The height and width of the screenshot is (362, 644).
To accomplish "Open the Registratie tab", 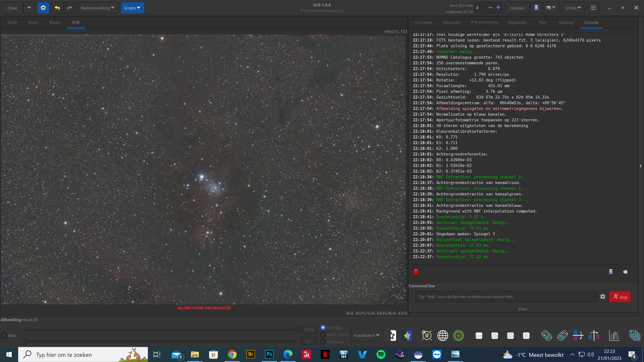I will pyautogui.click(x=518, y=22).
